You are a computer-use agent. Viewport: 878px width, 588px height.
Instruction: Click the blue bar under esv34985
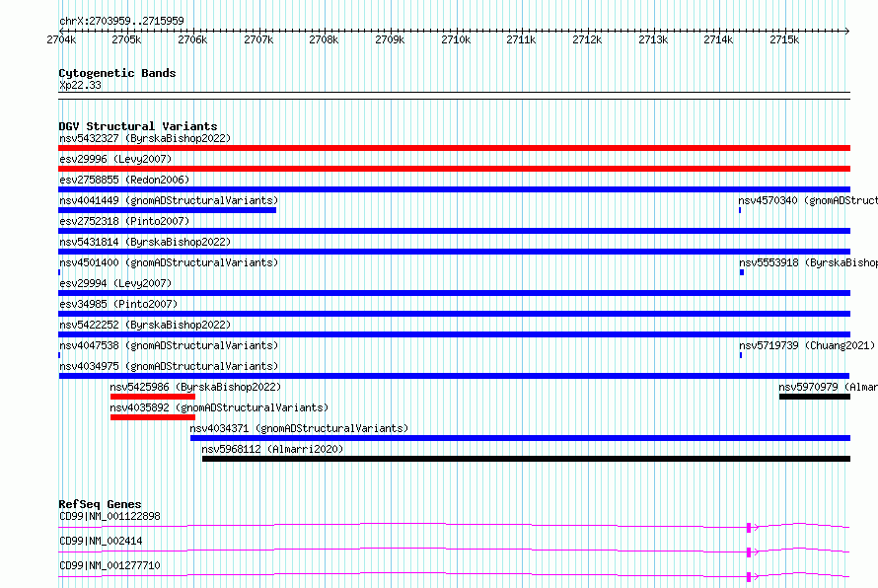[x=454, y=314]
